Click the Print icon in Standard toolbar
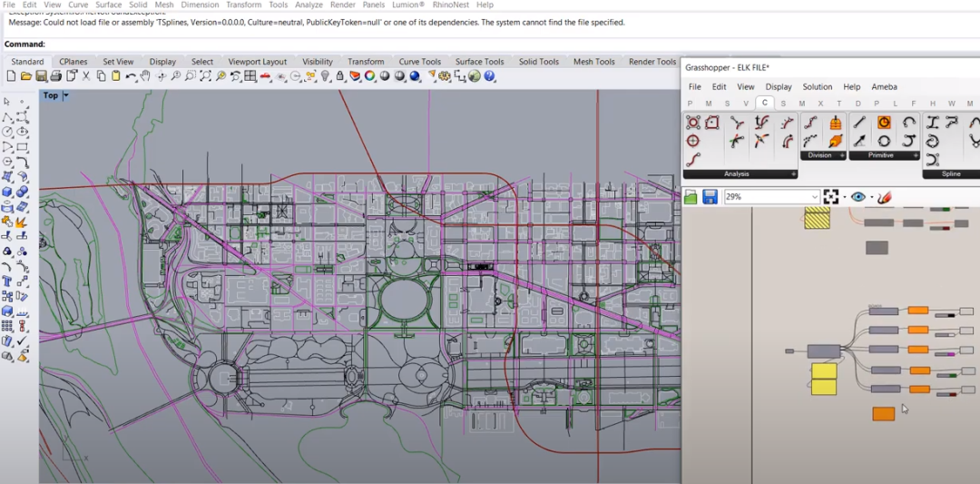 point(56,76)
